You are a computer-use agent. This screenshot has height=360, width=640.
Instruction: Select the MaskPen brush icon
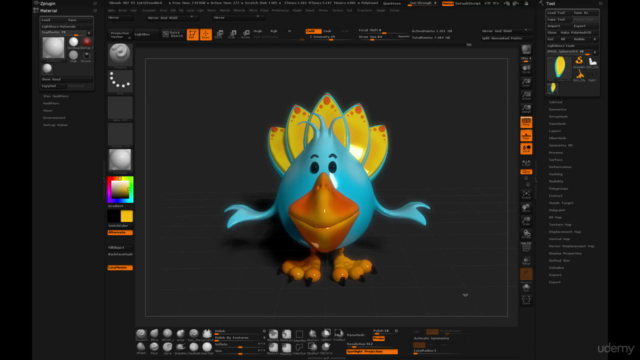click(x=273, y=335)
